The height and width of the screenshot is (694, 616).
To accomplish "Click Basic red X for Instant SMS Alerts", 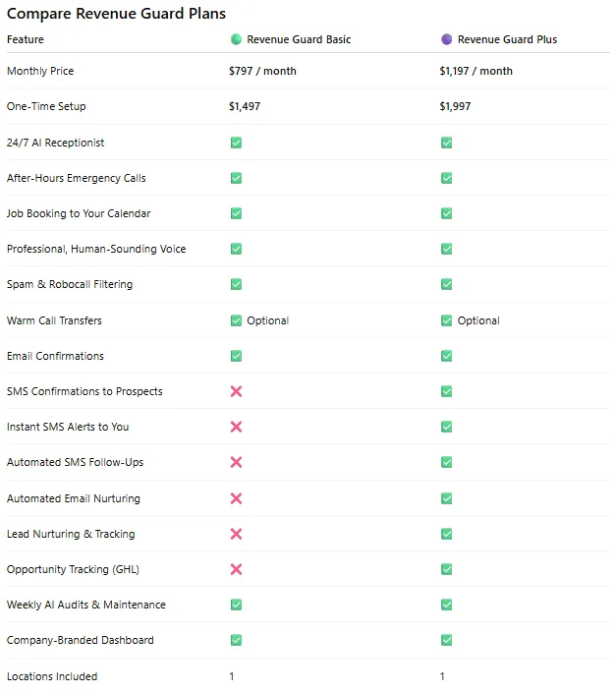I will (236, 427).
